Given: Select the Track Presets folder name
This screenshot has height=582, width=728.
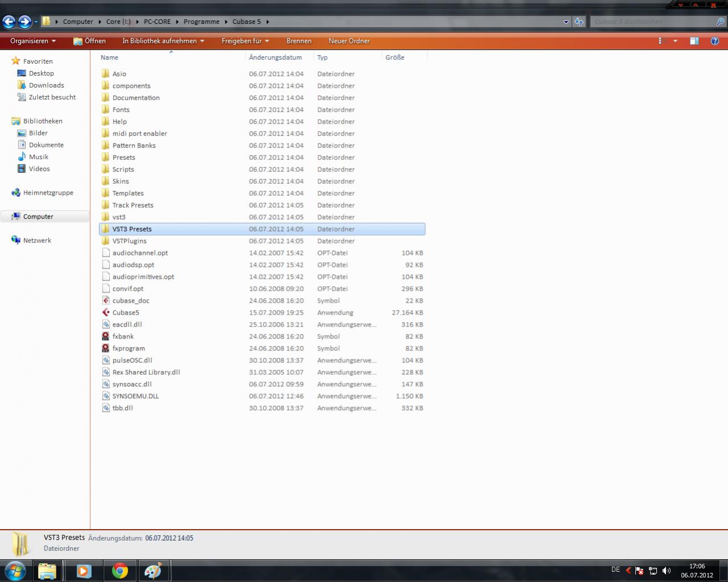Looking at the screenshot, I should [133, 205].
